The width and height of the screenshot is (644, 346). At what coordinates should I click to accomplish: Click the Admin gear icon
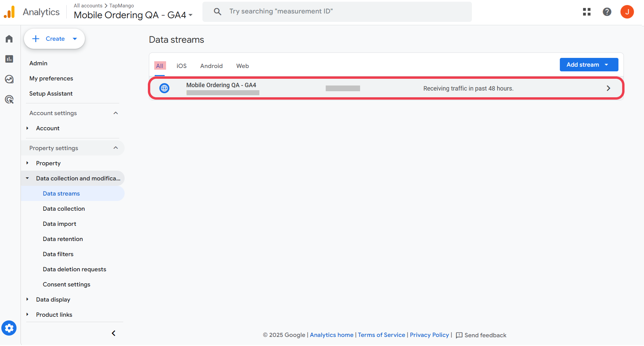coord(9,328)
